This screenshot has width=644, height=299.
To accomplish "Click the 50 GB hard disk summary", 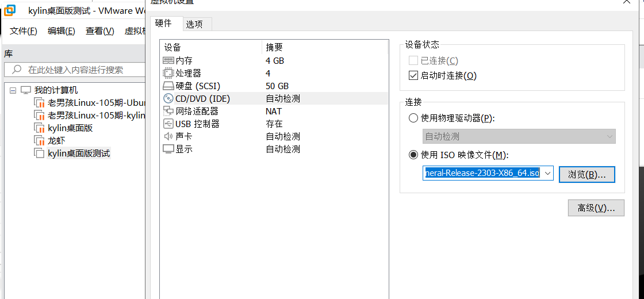I will [x=277, y=86].
